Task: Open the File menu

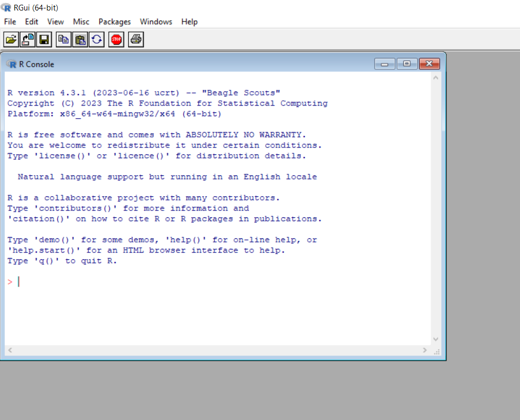Action: (10, 22)
